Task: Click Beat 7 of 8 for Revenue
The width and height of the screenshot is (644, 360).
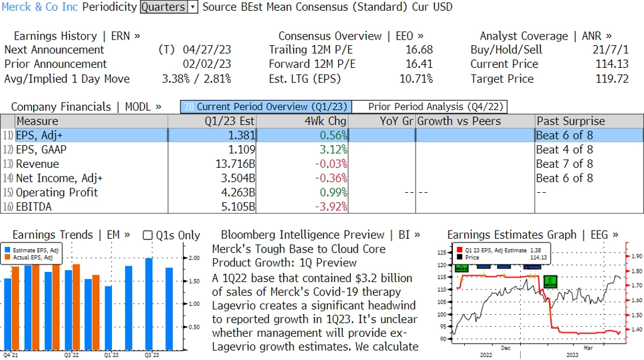Action: tap(564, 164)
